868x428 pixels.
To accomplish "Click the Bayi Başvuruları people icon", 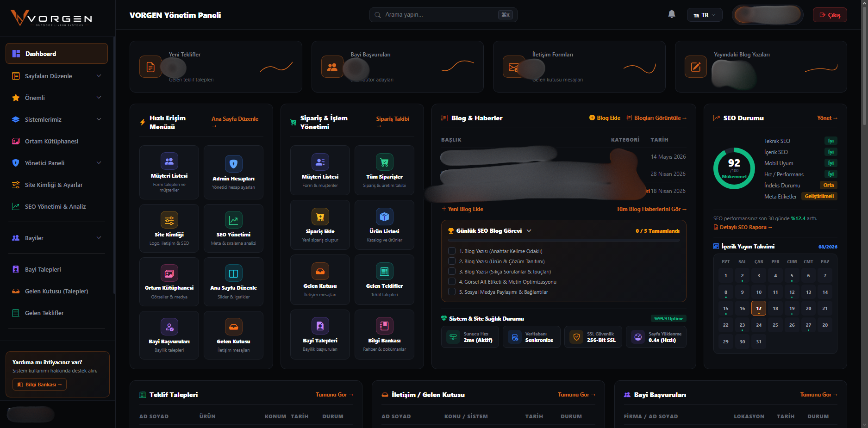I will tap(332, 67).
